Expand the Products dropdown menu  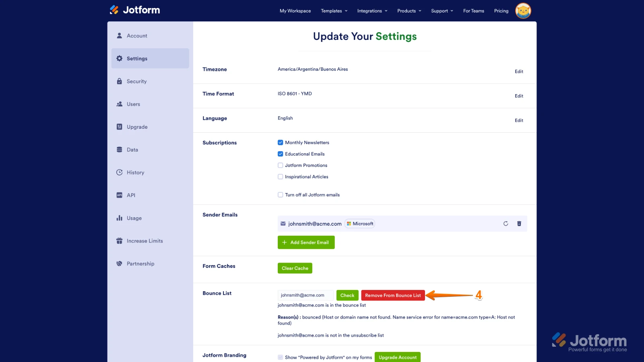[x=409, y=11]
